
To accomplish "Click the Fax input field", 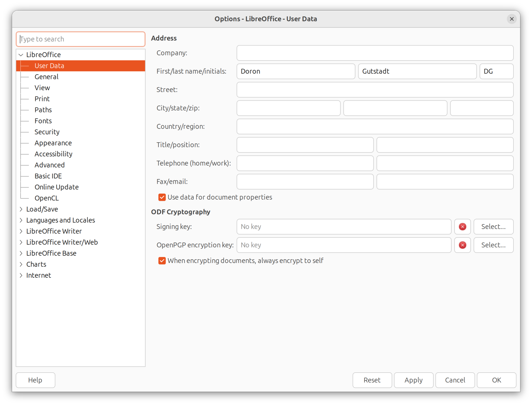I will (305, 182).
